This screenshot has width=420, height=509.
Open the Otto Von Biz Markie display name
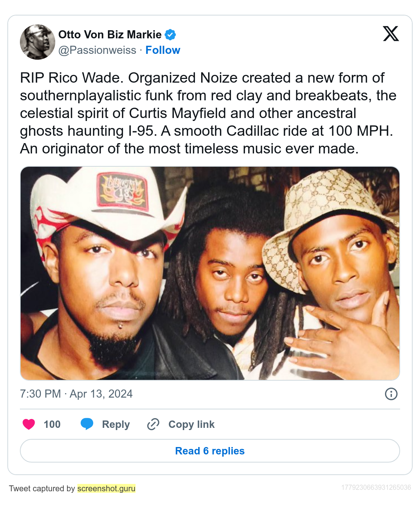click(110, 35)
